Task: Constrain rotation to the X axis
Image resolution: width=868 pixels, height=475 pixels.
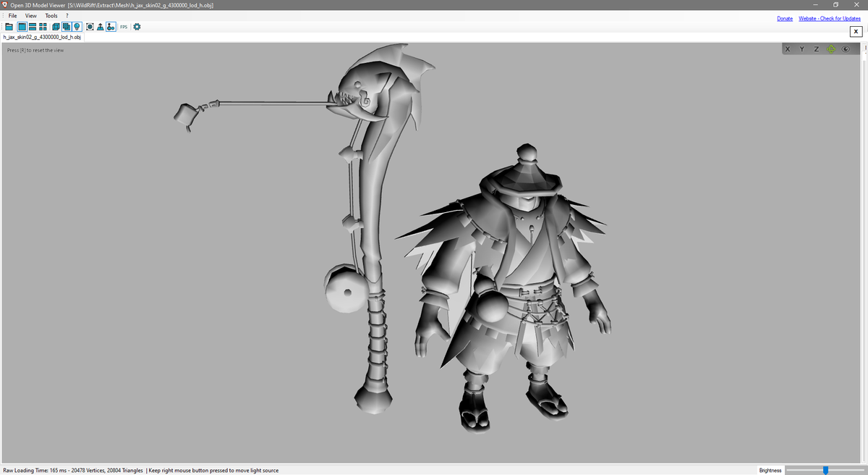Action: [x=788, y=49]
